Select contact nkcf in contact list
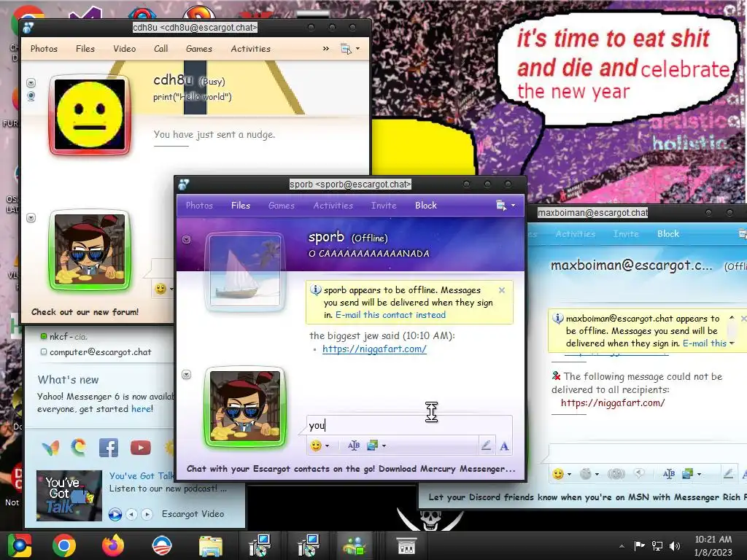The width and height of the screenshot is (747, 560). click(x=64, y=337)
